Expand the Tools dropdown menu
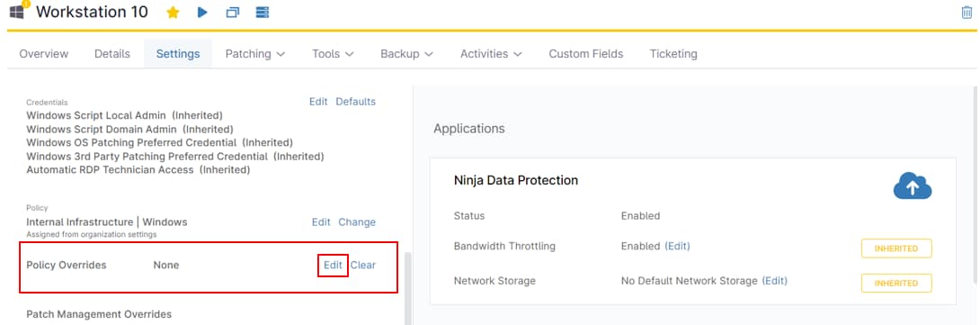Viewport: 980px width, 325px height. coord(334,54)
